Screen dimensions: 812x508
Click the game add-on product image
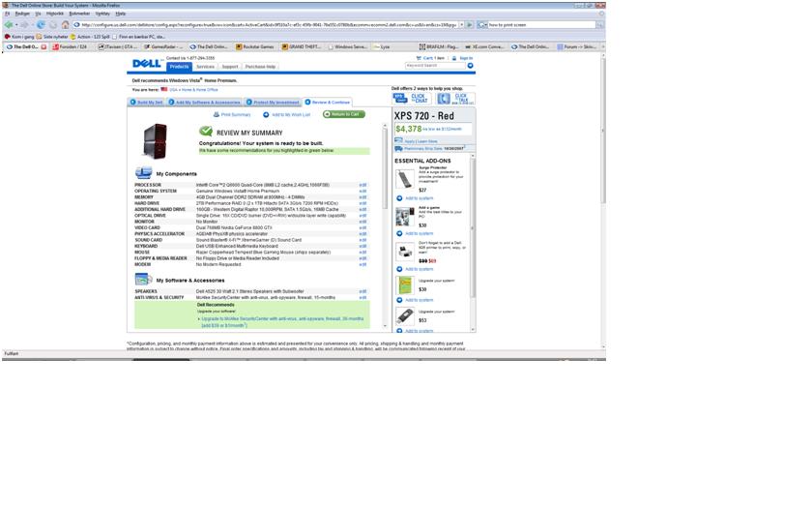pyautogui.click(x=404, y=217)
